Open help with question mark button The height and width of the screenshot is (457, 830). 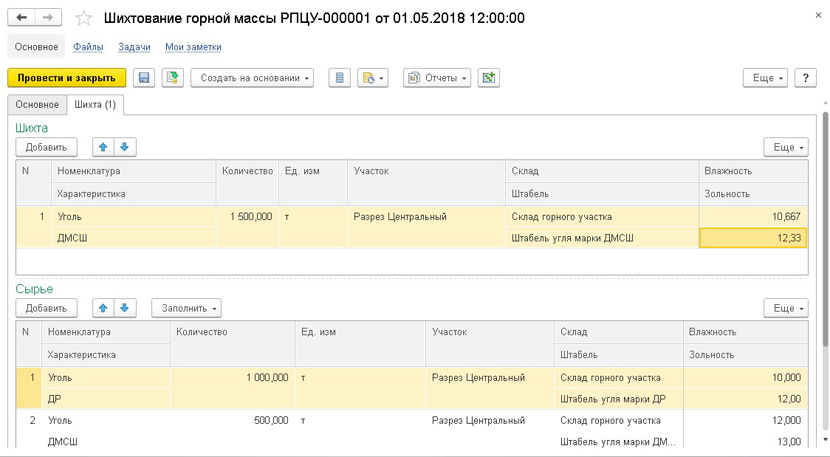805,78
